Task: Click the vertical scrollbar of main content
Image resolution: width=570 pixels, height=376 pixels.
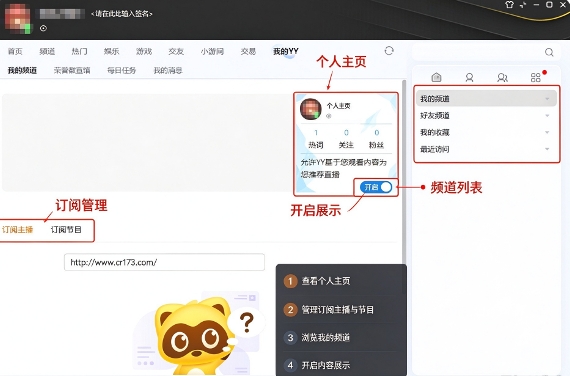Action: (x=404, y=171)
